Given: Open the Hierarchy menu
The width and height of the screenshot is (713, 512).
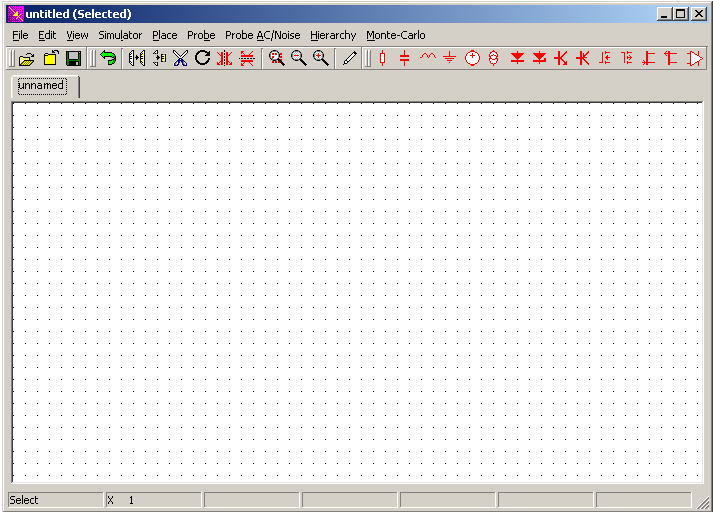Looking at the screenshot, I should (x=333, y=35).
